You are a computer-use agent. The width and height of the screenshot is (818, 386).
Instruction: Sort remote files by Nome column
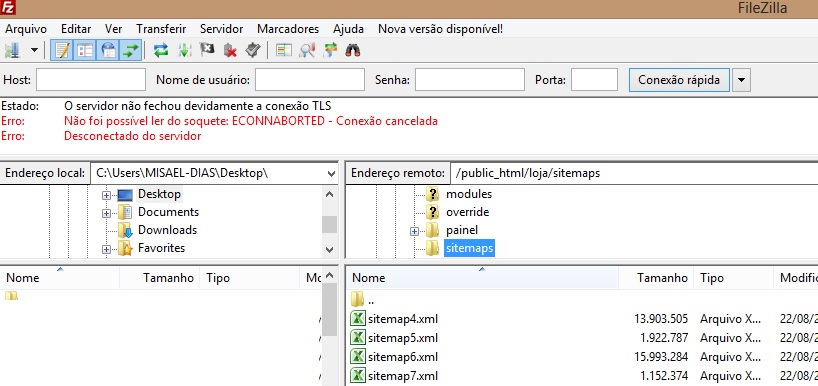tap(483, 278)
